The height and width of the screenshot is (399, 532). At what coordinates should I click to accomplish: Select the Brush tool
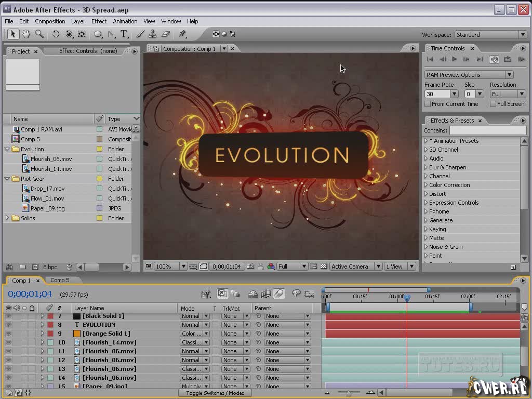pyautogui.click(x=140, y=34)
